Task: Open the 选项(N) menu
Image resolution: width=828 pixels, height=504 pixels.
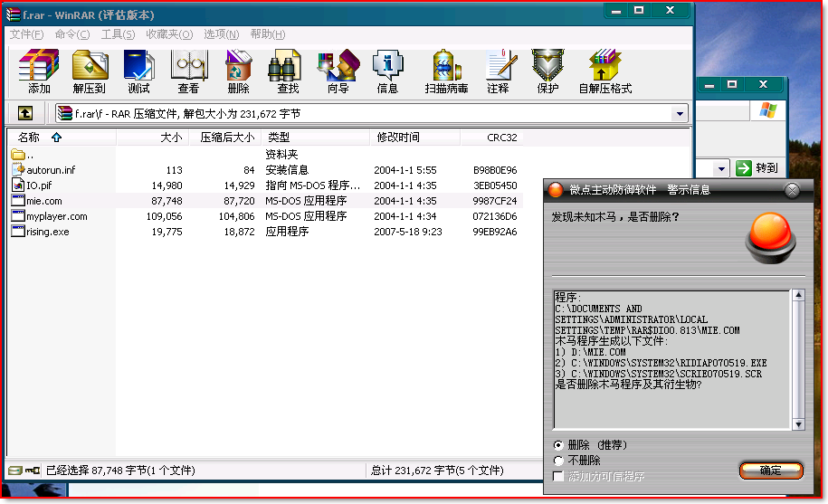Action: [222, 34]
